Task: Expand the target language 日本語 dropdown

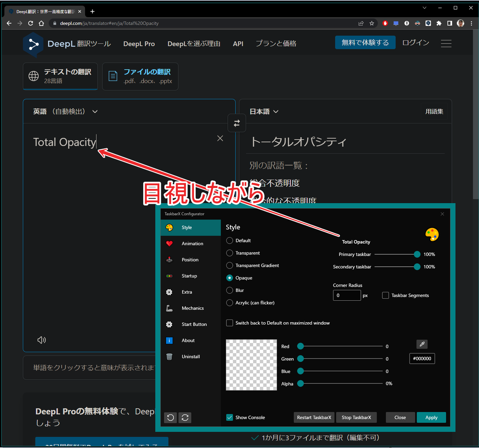Action: coord(264,111)
